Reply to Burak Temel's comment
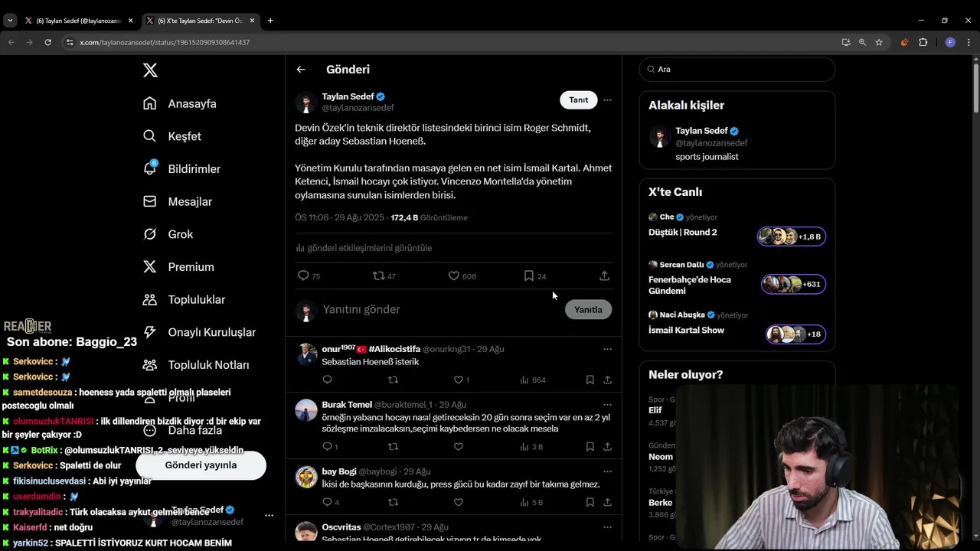This screenshot has height=551, width=980. (330, 446)
